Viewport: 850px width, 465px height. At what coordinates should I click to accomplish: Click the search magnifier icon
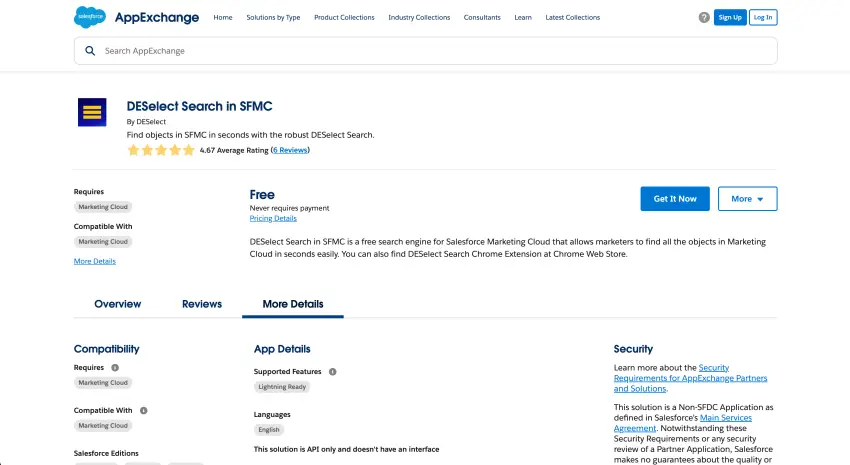click(x=90, y=51)
